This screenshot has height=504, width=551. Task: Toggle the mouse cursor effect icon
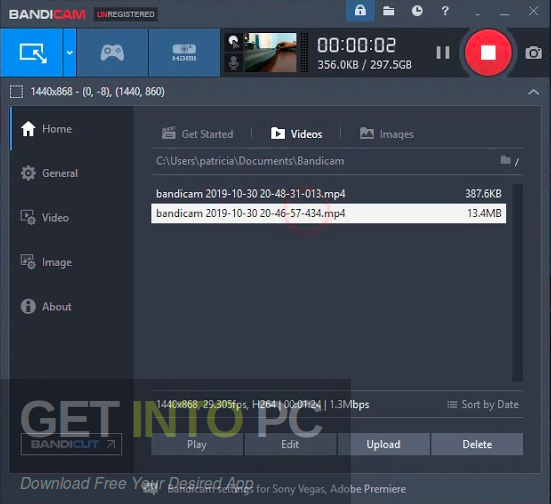coord(234,42)
